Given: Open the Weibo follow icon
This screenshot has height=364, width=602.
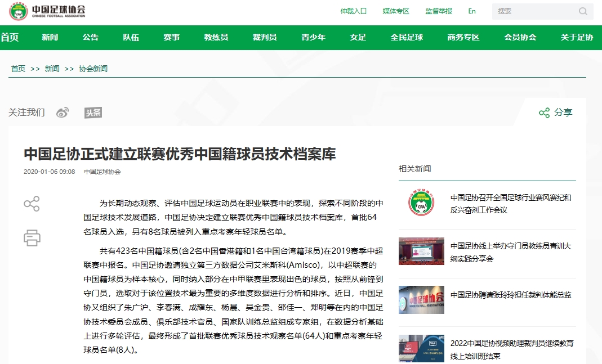Looking at the screenshot, I should pyautogui.click(x=63, y=113).
